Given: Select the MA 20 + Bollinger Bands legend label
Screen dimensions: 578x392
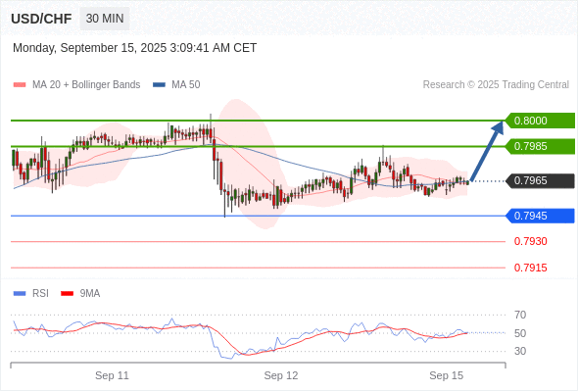Looking at the screenshot, I should tap(86, 85).
